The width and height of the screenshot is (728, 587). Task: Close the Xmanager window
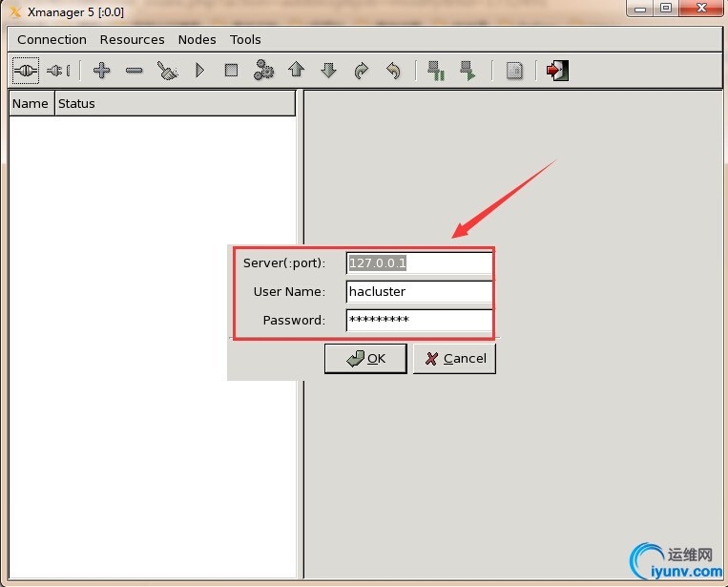(x=701, y=9)
